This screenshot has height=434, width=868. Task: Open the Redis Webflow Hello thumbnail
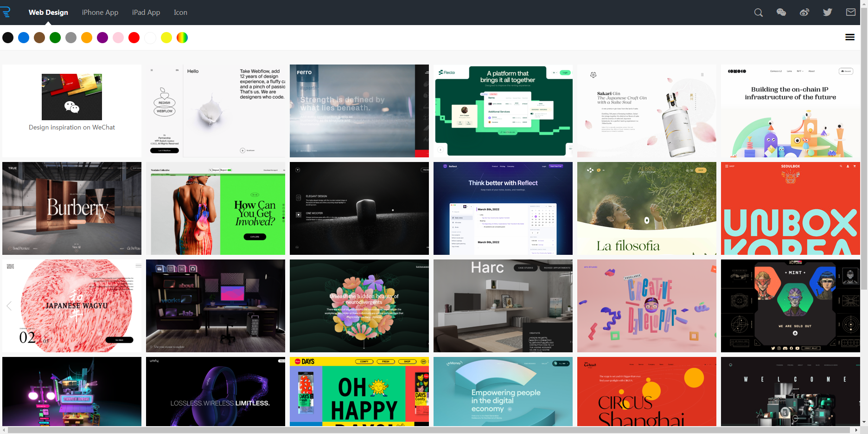(x=216, y=111)
